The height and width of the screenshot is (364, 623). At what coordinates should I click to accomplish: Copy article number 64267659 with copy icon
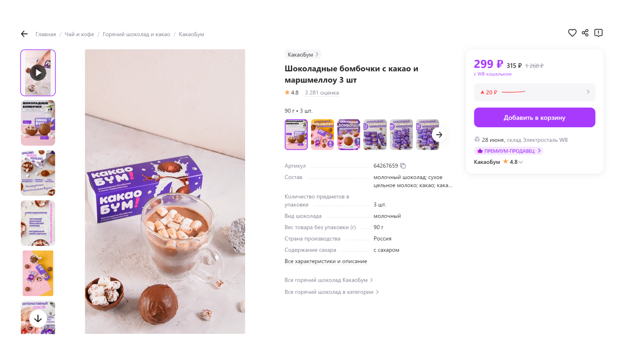tap(403, 165)
